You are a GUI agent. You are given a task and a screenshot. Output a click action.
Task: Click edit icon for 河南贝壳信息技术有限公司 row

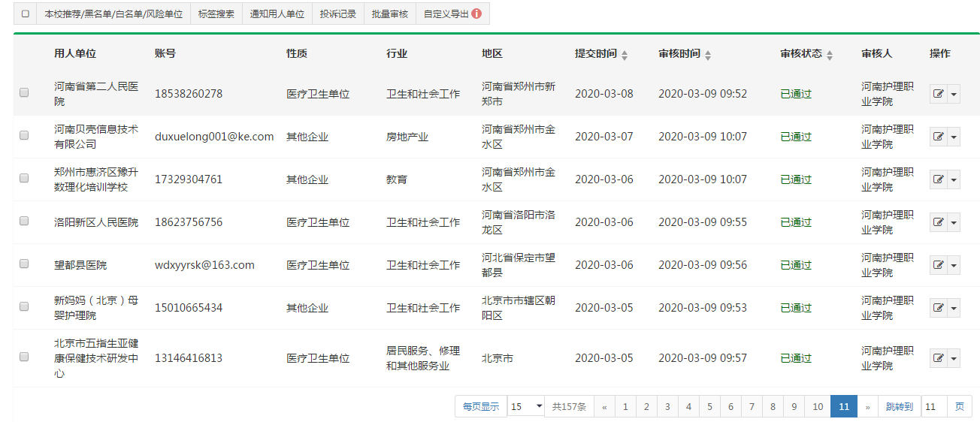tap(938, 137)
